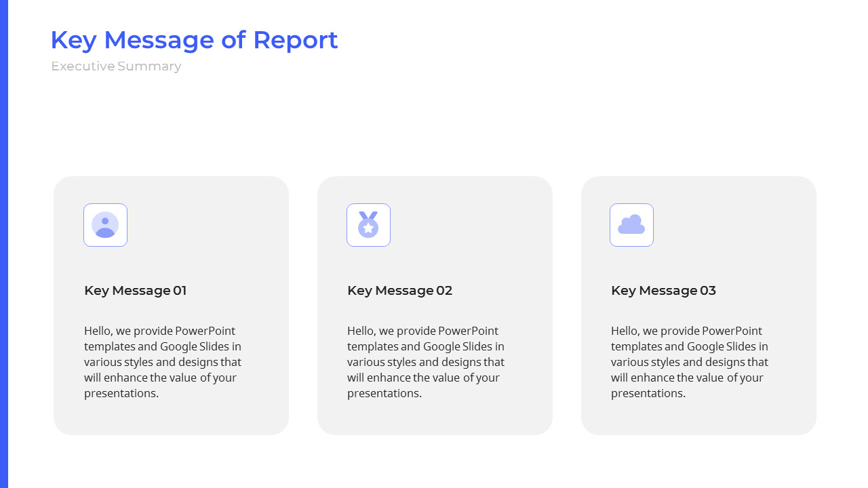
Task: Click the rounded square behind the person icon
Action: [x=105, y=225]
